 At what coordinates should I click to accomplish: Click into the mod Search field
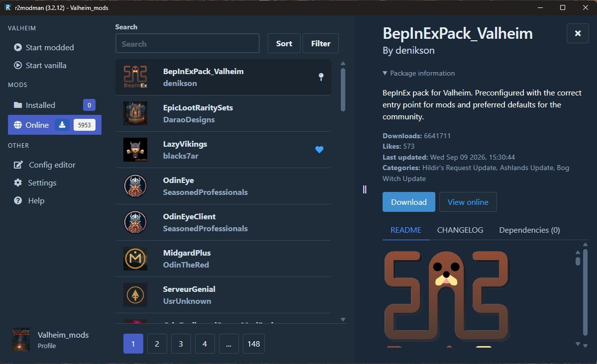pos(188,43)
